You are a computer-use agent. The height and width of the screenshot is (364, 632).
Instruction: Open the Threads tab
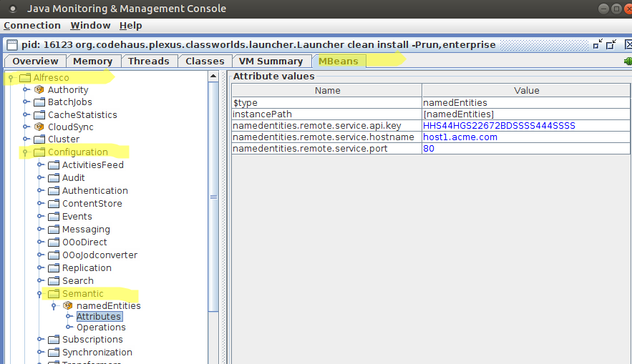(148, 62)
